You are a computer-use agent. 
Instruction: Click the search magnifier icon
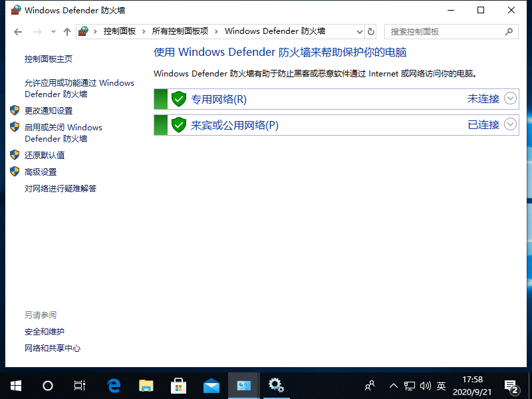(x=509, y=31)
